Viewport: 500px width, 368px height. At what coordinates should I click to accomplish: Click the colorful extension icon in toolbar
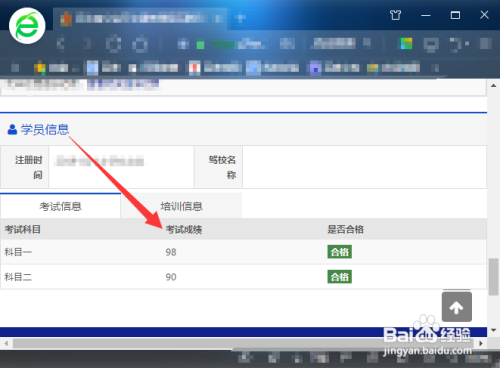click(406, 44)
